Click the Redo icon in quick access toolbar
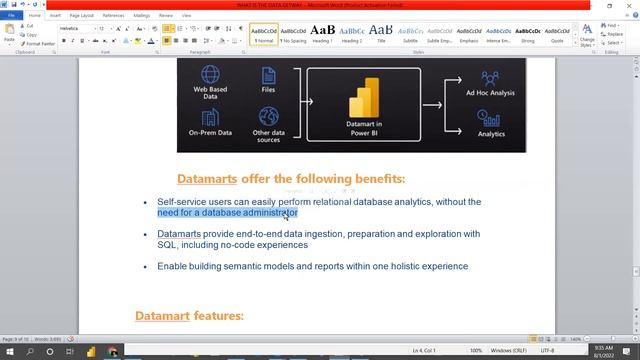 pyautogui.click(x=35, y=4)
